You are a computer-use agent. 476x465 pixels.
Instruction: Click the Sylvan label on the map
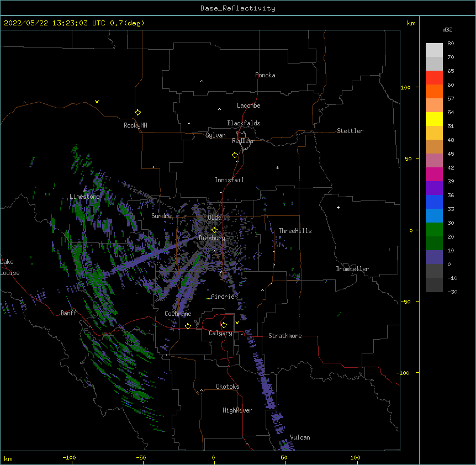tap(215, 135)
